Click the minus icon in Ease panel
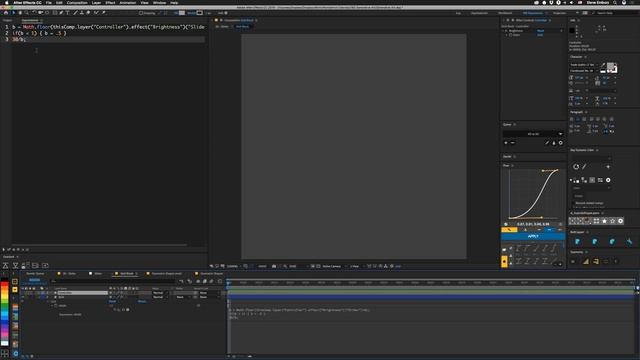The image size is (640, 360). (x=513, y=143)
